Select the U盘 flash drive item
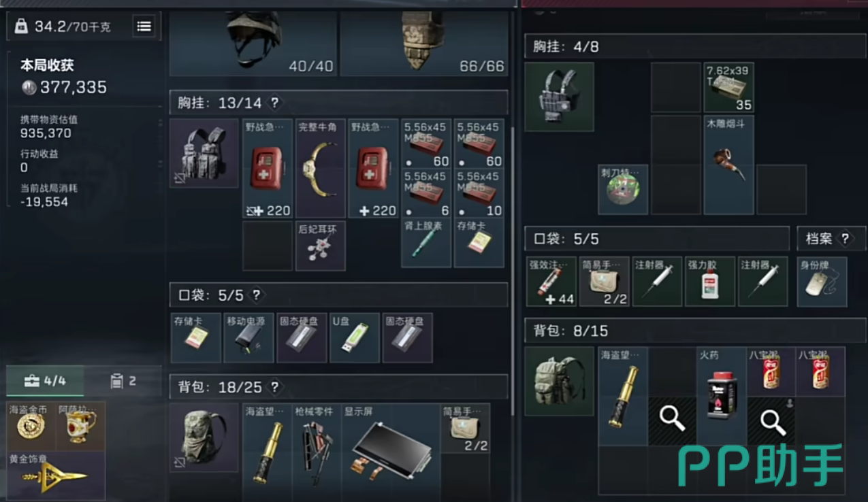The image size is (868, 502). 355,337
